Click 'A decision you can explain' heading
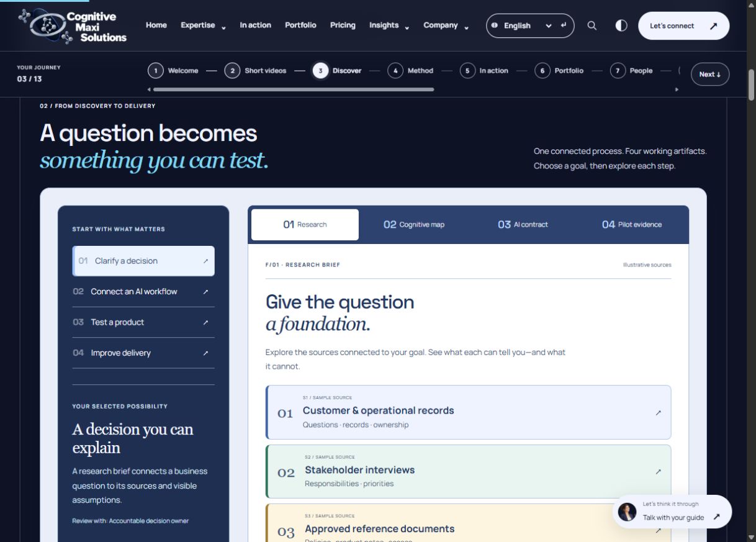This screenshot has height=542, width=756. coord(133,438)
